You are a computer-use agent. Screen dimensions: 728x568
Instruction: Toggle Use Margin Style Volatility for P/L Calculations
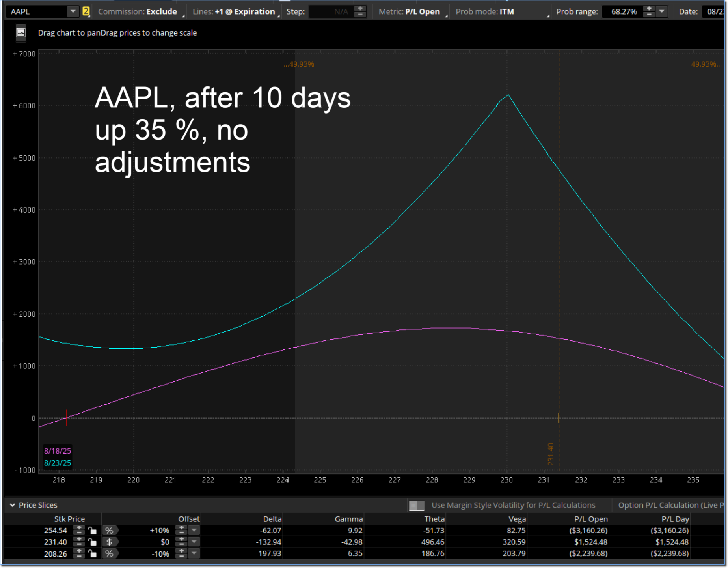click(x=416, y=505)
